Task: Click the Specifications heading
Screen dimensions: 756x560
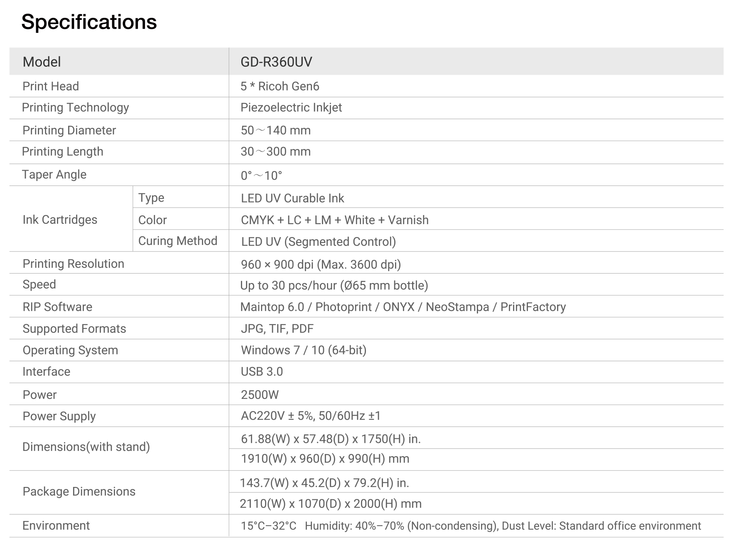Action: [x=89, y=22]
